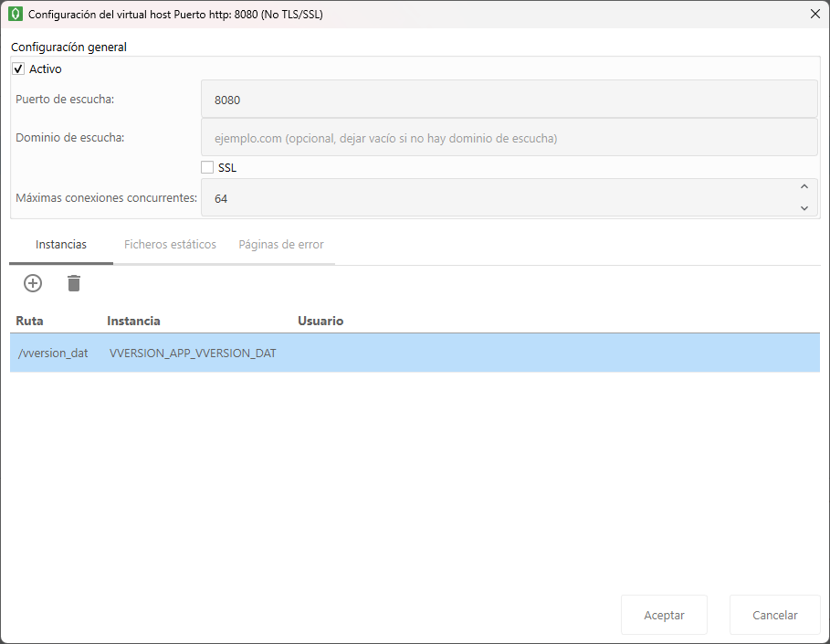This screenshot has width=830, height=644.
Task: Click the Instancia column header
Action: pos(133,321)
